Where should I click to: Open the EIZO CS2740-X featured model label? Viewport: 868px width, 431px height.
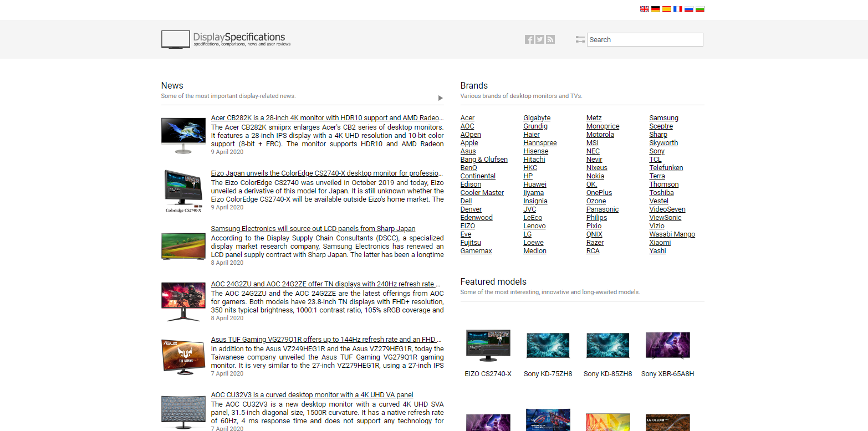point(488,374)
